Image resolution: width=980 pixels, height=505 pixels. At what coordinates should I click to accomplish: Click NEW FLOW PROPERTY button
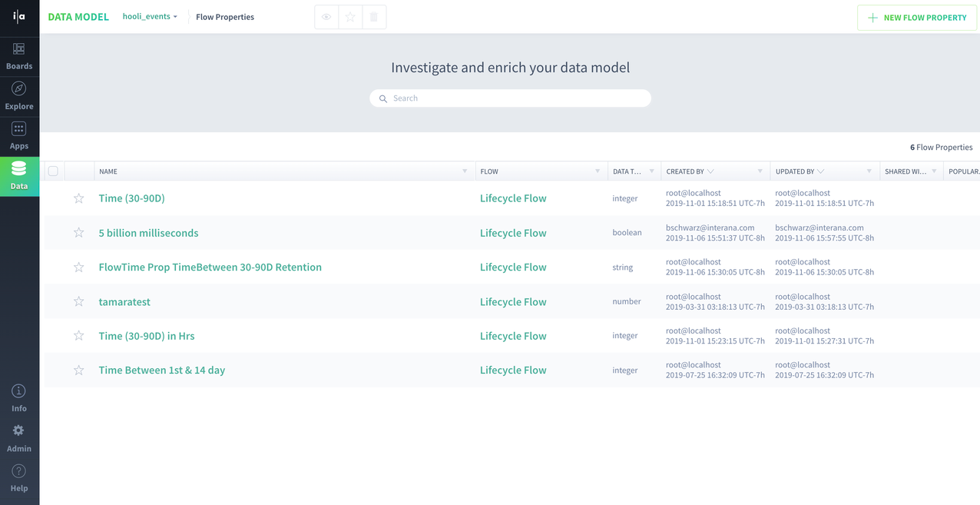point(917,18)
